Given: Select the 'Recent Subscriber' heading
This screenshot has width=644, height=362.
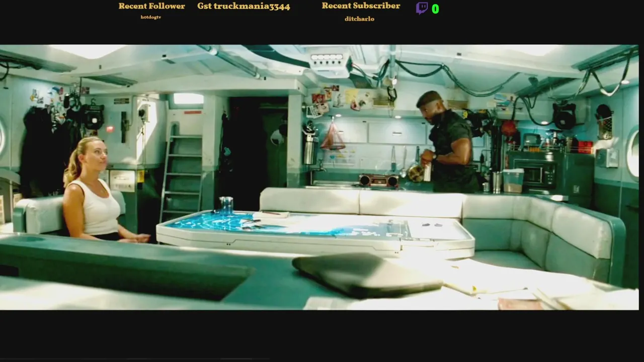Looking at the screenshot, I should [361, 6].
